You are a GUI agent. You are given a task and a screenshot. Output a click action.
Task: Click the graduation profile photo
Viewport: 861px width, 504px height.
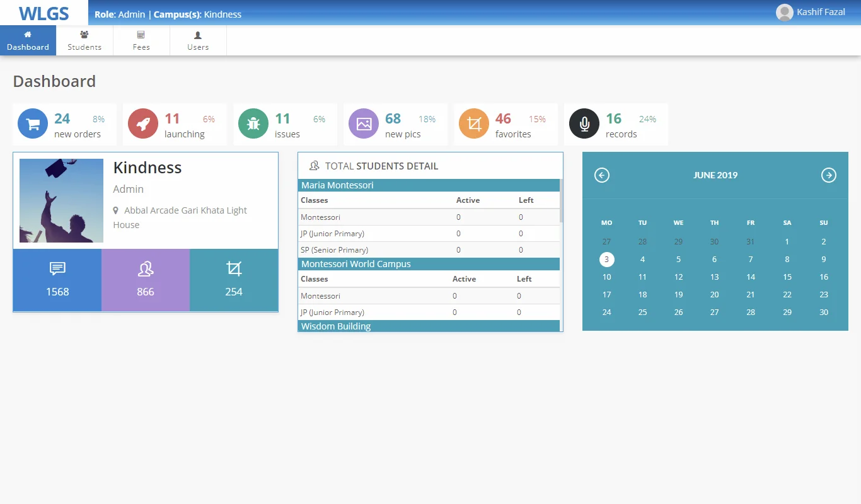tap(61, 200)
